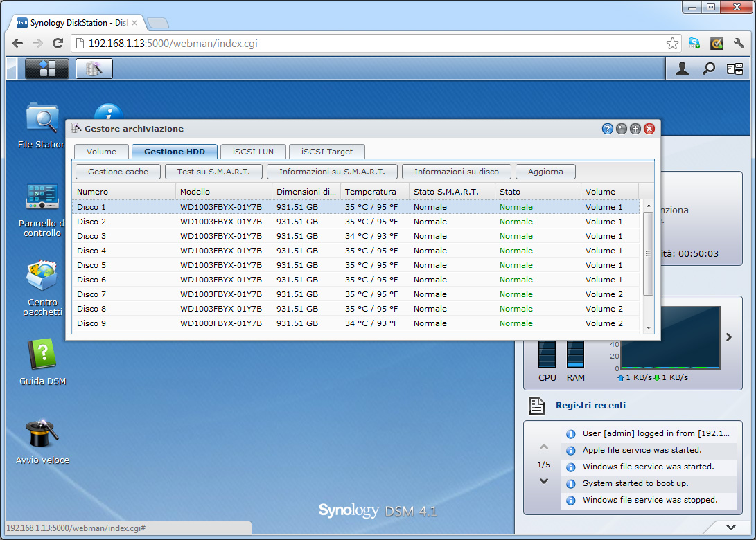Screen dimensions: 756x540
Task: Click log entry 'Windows file service was started.'
Action: coord(648,467)
